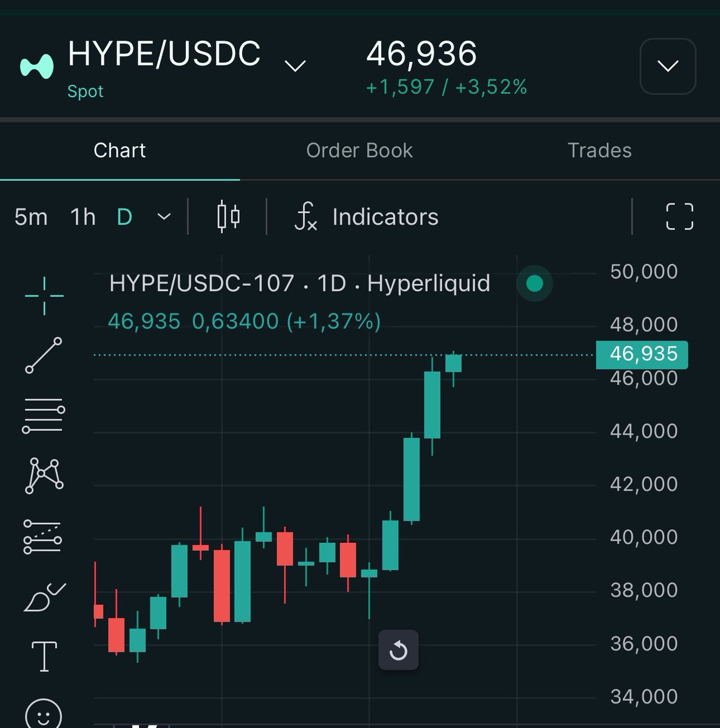Click the 48,000 price axis label
The width and height of the screenshot is (720, 728).
pyautogui.click(x=644, y=325)
